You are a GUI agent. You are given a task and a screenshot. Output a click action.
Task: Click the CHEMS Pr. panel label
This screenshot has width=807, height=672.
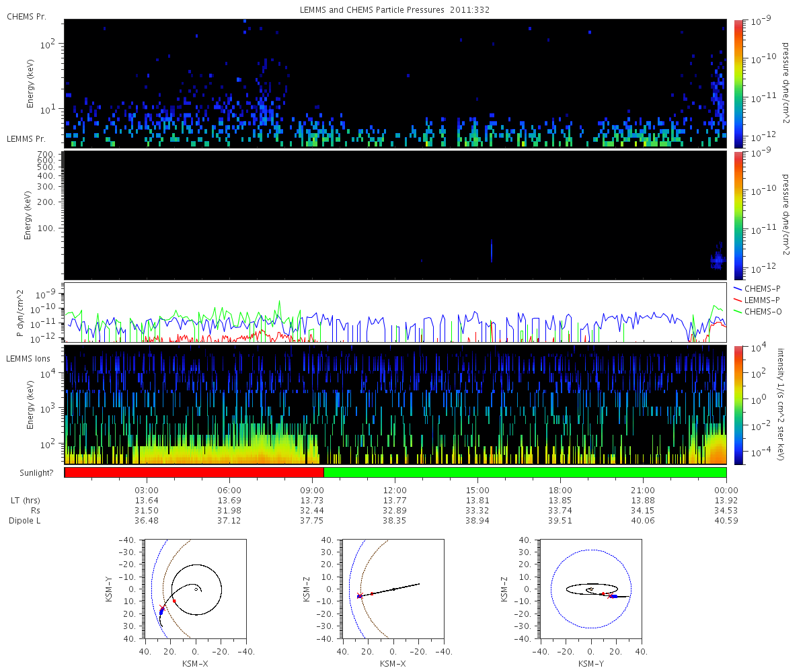pos(26,16)
